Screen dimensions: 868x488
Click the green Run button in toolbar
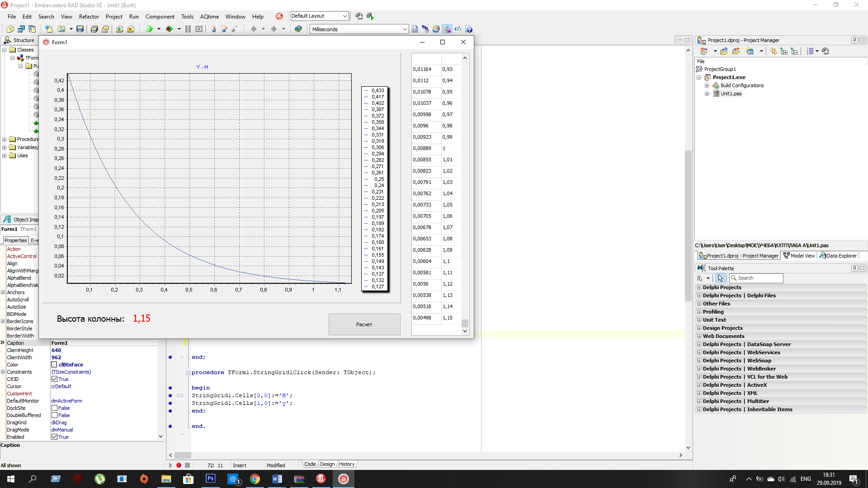click(150, 29)
